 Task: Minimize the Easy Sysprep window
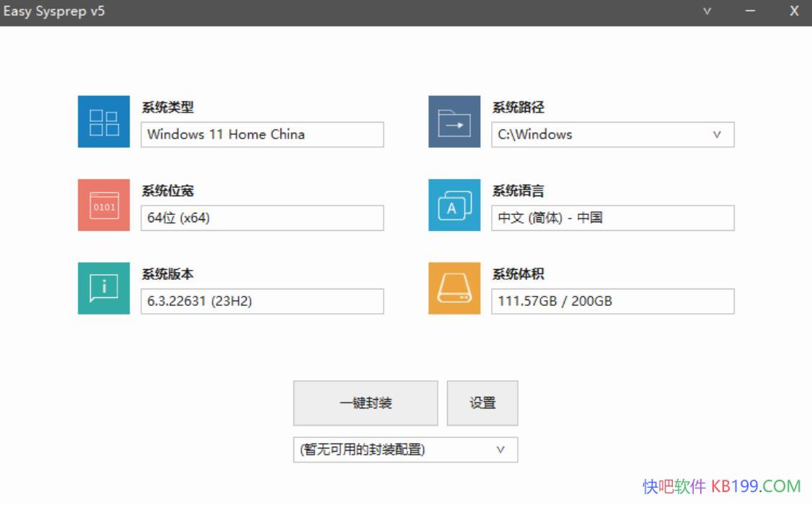tap(751, 12)
